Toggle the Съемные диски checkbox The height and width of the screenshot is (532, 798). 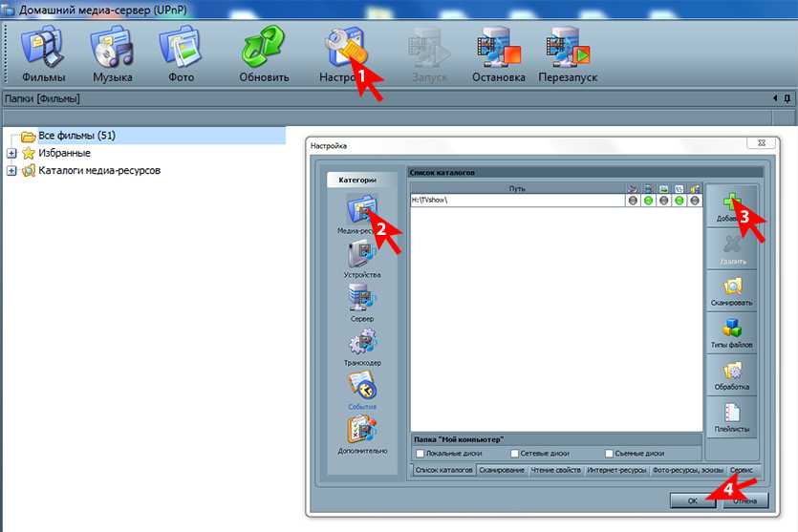click(x=610, y=453)
